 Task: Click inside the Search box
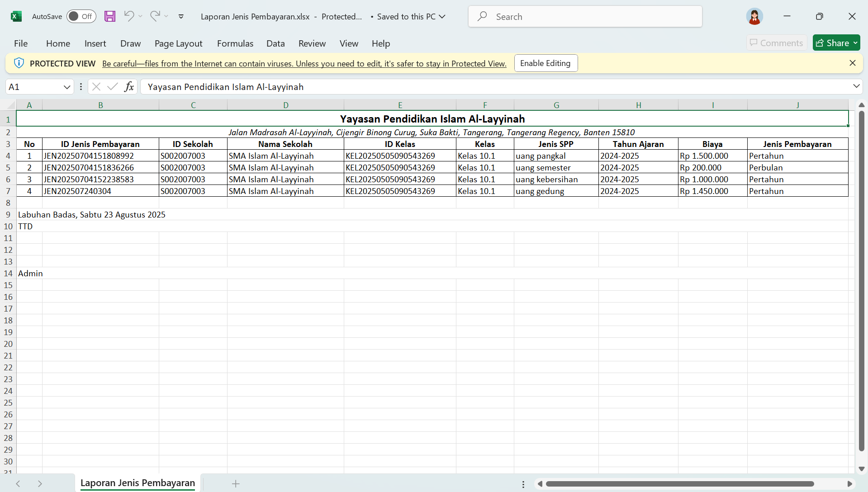pyautogui.click(x=584, y=16)
